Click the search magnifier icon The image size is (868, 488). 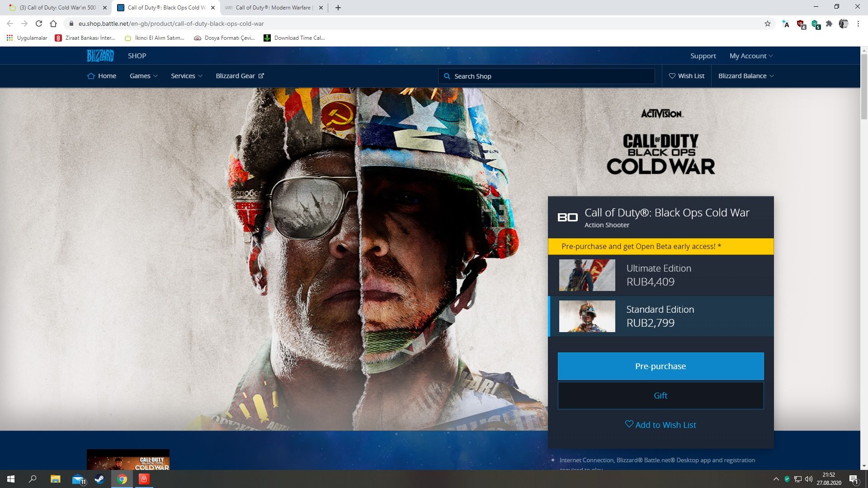click(x=447, y=76)
